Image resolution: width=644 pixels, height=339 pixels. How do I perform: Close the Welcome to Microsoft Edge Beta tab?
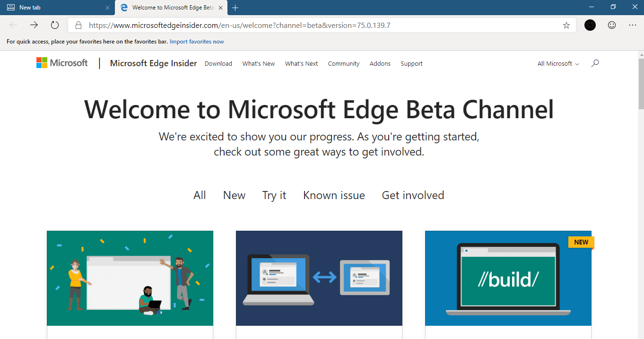point(220,8)
